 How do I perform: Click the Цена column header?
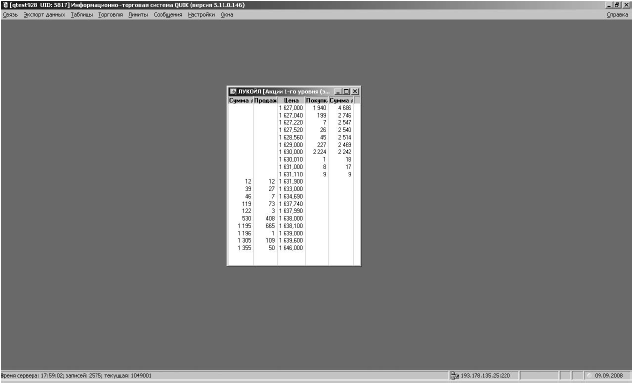click(x=291, y=100)
